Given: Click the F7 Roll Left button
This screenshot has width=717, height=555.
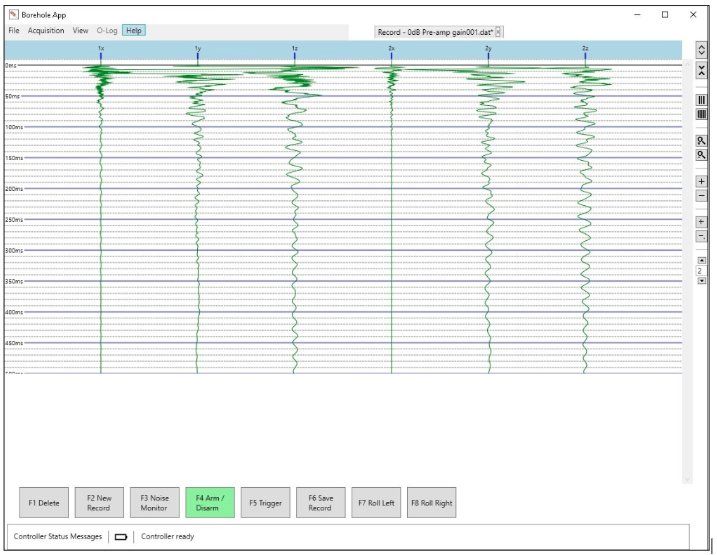Looking at the screenshot, I should pos(376,503).
